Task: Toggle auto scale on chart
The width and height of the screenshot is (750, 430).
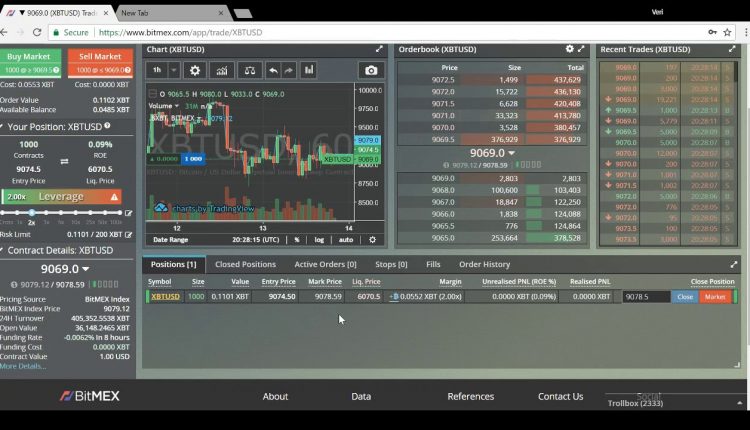Action: click(x=346, y=240)
